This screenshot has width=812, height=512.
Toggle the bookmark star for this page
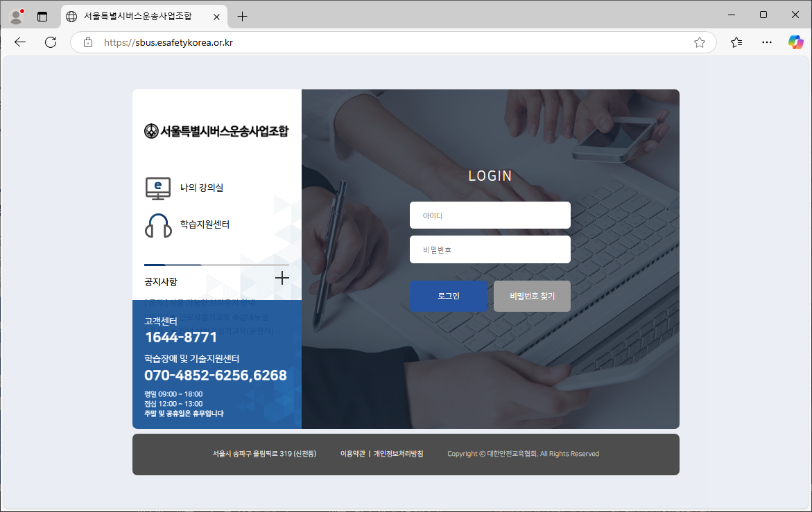coord(700,42)
